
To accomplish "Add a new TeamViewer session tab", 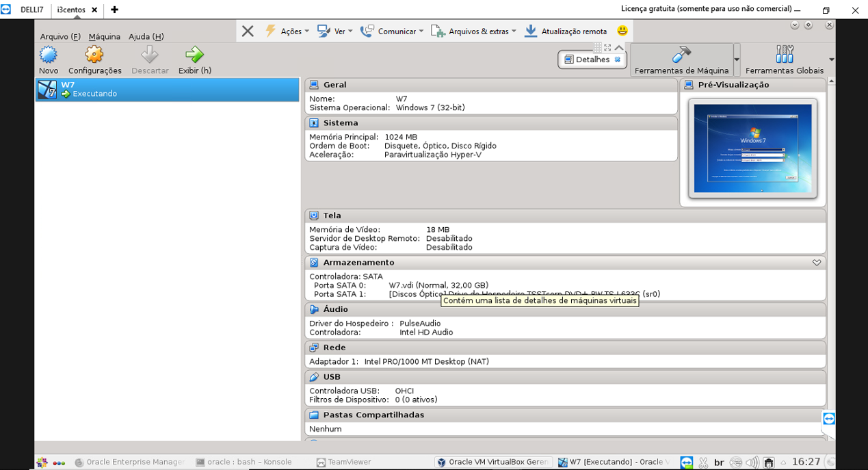I will 114,10.
